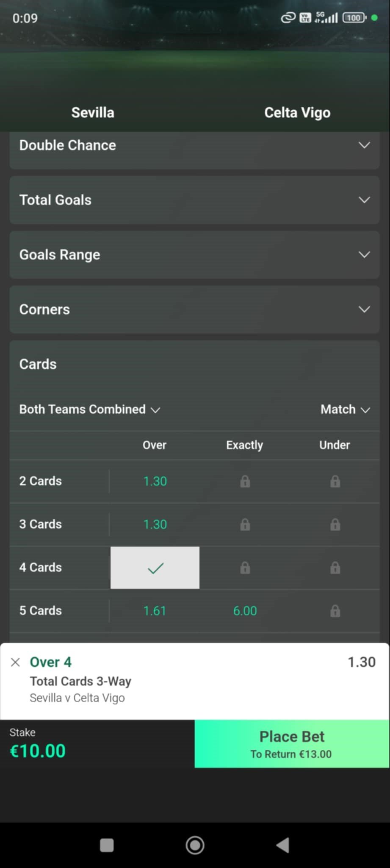The image size is (390, 868).
Task: Tap lock icon in 2 Cards Exactly
Action: [x=245, y=481]
